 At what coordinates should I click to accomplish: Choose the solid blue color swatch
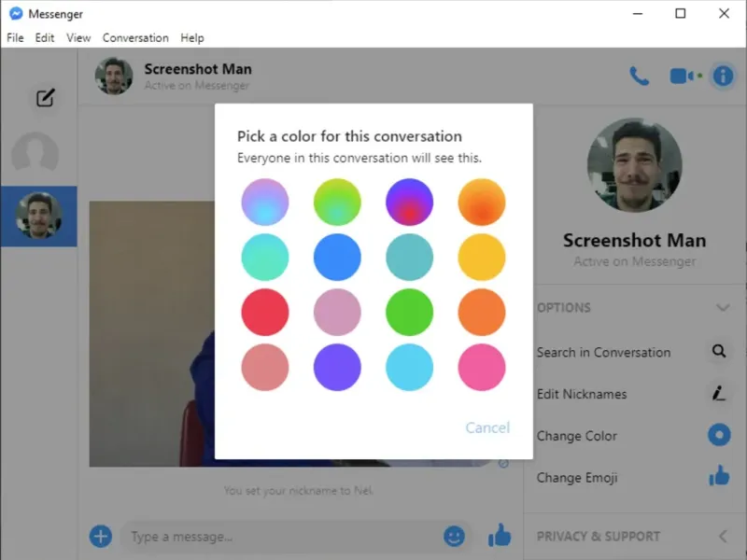[x=337, y=258]
